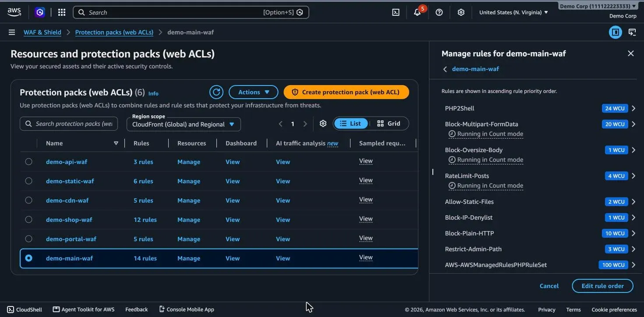Expand the Block-Multipart-FormData rule
Viewport: 644px width, 317px height.
[633, 124]
